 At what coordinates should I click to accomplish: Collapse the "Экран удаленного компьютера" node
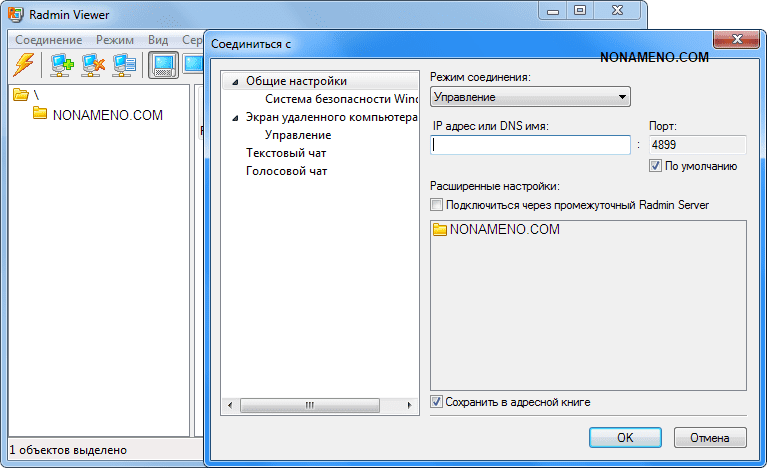click(234, 118)
